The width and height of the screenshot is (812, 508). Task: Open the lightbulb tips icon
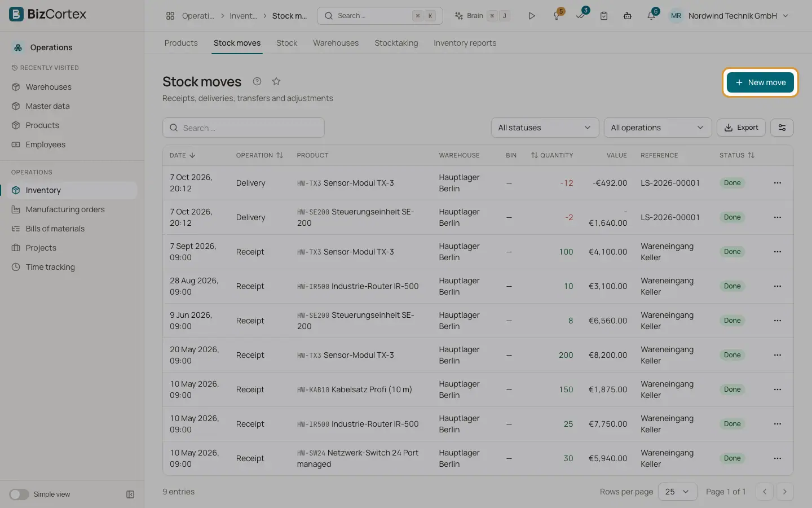[557, 16]
